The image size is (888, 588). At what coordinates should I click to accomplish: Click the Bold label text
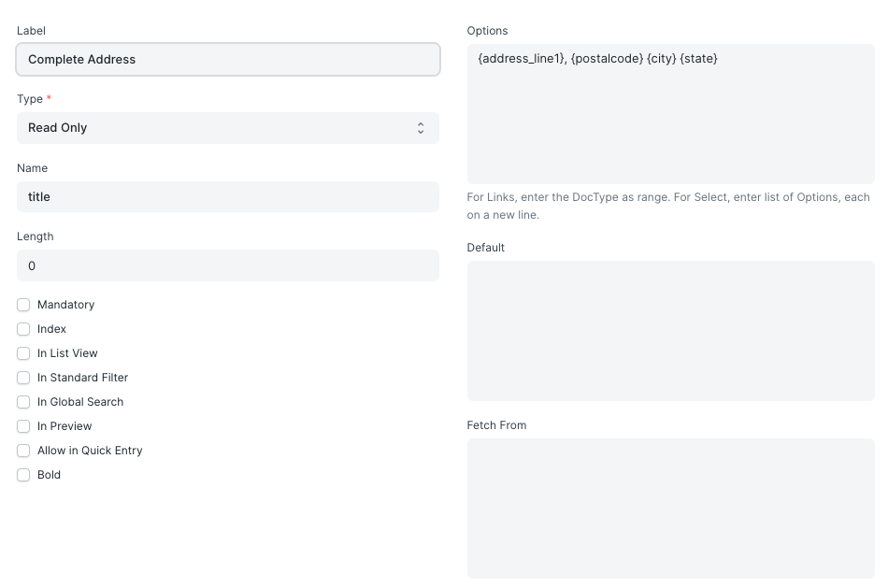(x=49, y=475)
